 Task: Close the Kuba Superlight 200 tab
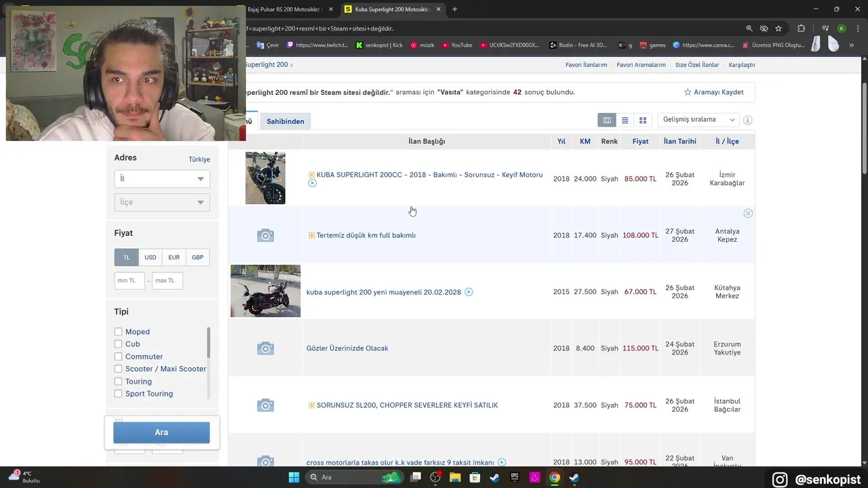click(439, 9)
